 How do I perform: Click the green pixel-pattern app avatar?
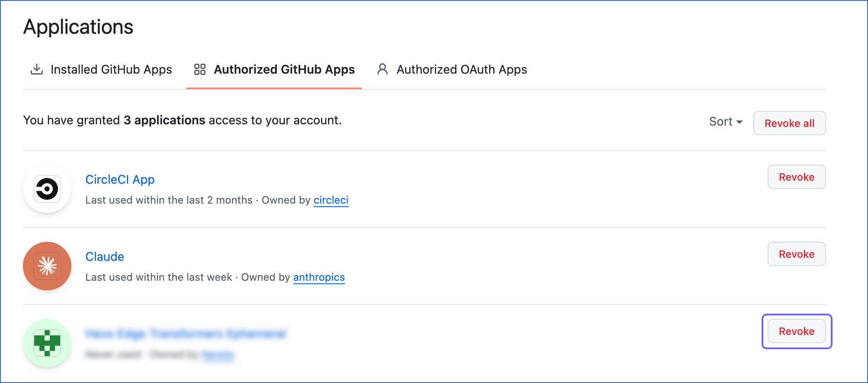(47, 343)
